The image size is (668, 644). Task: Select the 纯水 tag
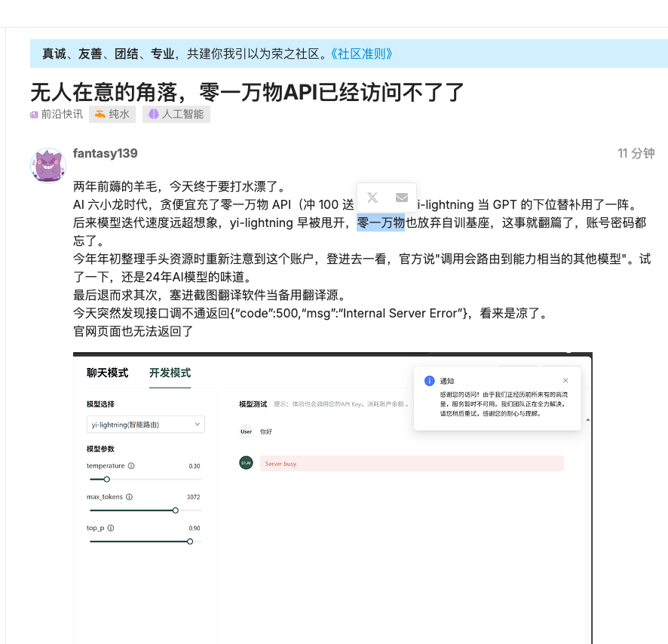coord(112,114)
